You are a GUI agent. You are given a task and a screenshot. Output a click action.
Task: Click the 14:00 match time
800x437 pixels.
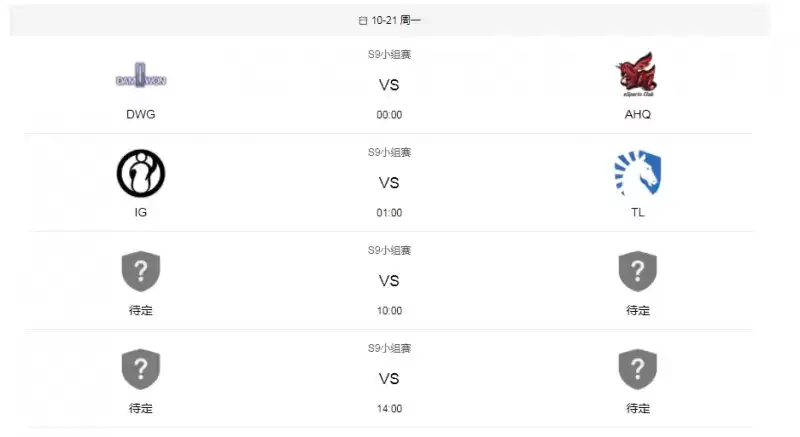pos(389,409)
